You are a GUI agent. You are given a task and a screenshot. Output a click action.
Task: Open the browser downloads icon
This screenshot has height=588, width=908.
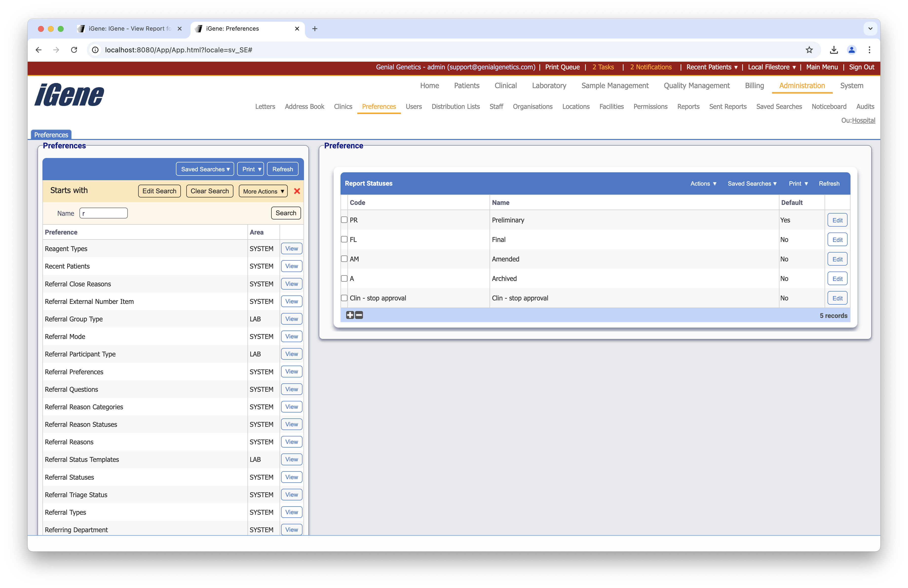point(833,50)
